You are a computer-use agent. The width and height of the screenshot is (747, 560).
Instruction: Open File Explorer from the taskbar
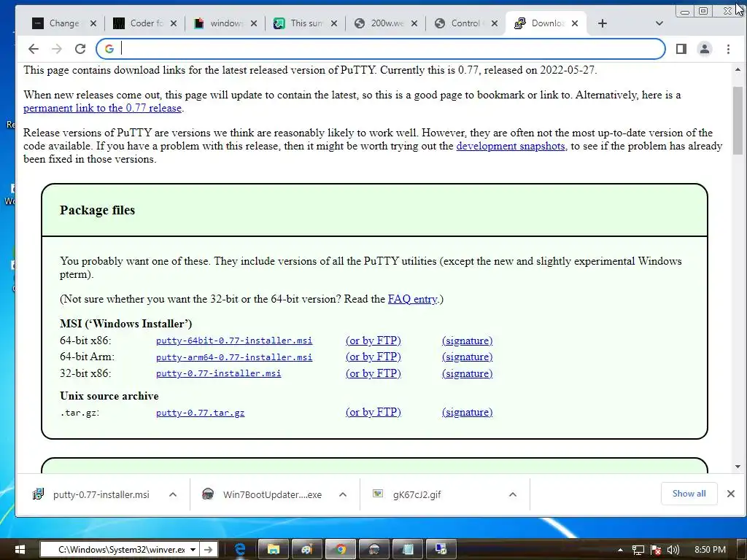pos(274,550)
